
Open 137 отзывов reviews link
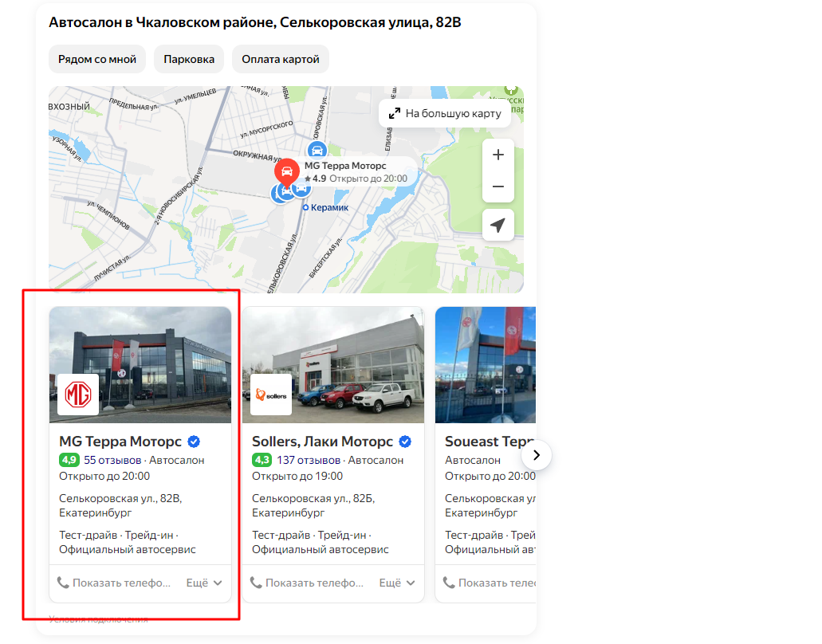point(309,460)
